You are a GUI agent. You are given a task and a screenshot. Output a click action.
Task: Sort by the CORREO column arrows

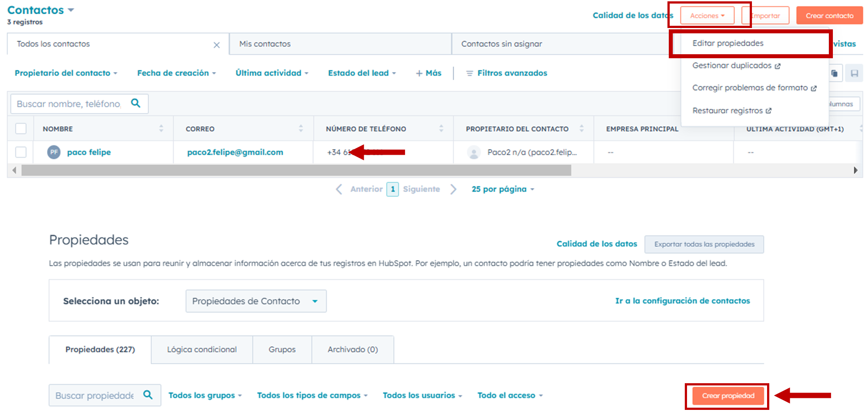(301, 128)
